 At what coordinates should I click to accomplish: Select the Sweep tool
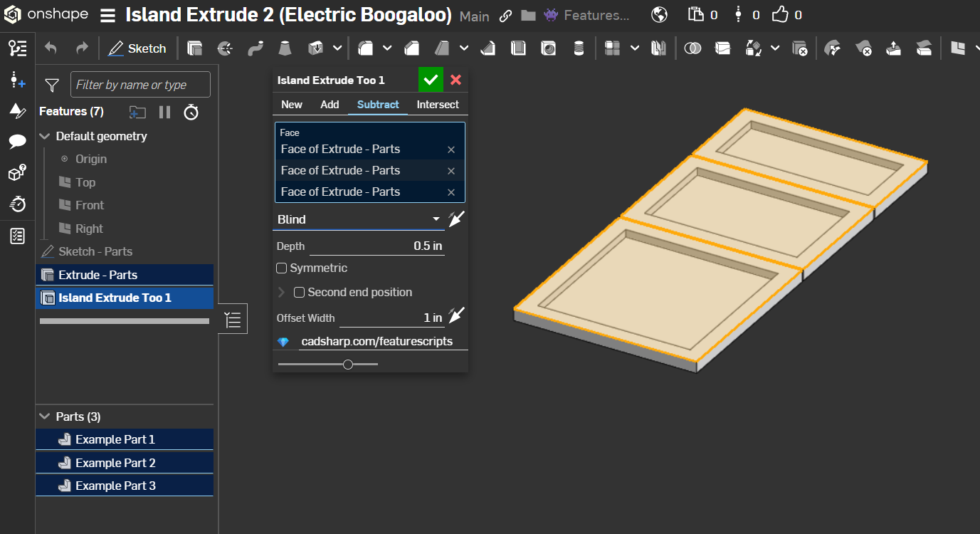coord(255,48)
